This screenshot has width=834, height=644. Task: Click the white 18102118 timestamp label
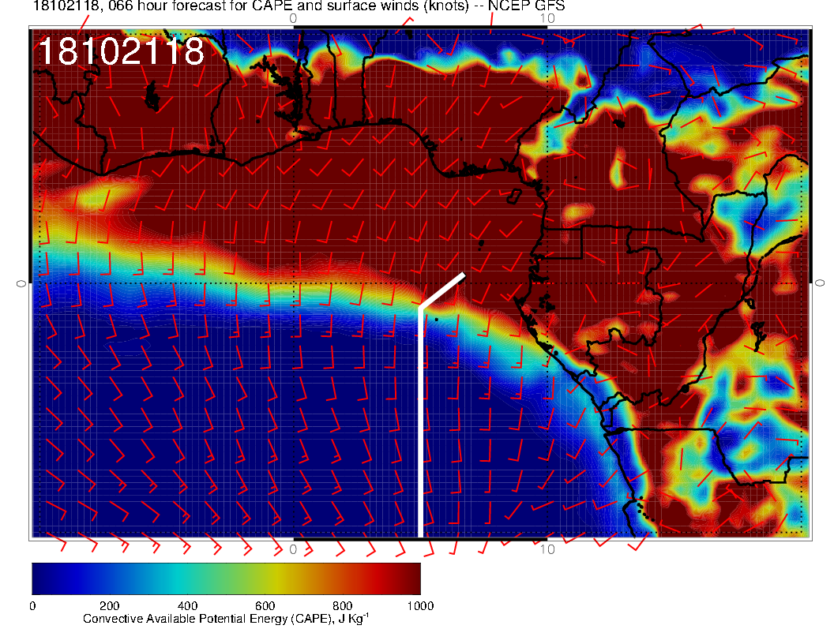tap(122, 51)
